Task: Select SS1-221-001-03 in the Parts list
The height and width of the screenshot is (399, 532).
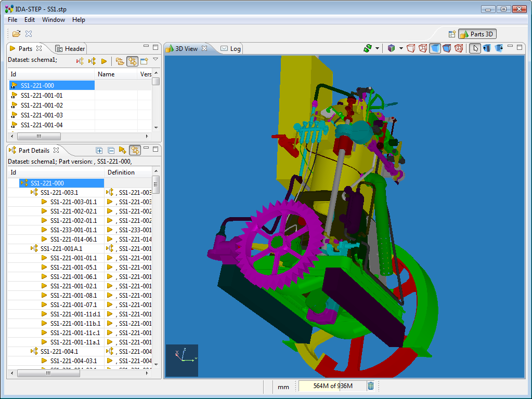Action: point(42,115)
